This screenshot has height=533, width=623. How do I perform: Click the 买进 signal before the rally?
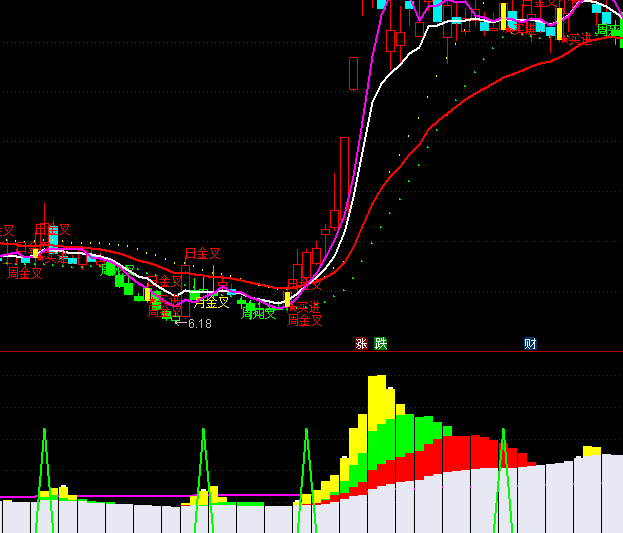point(304,307)
